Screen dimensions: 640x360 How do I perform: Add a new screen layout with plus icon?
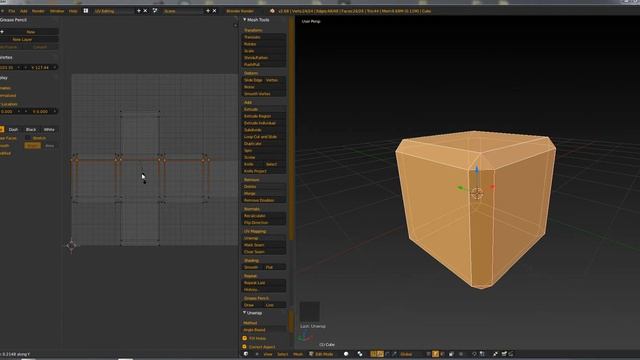(x=139, y=11)
